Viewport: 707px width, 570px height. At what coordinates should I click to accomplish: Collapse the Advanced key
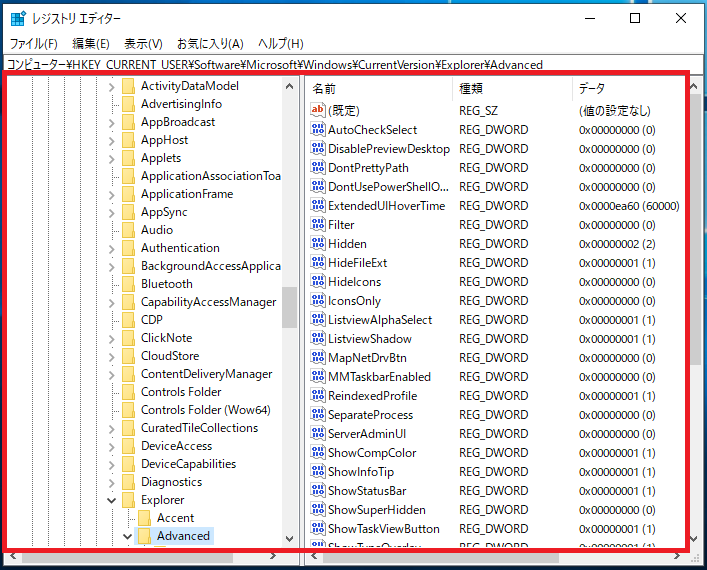tap(128, 537)
